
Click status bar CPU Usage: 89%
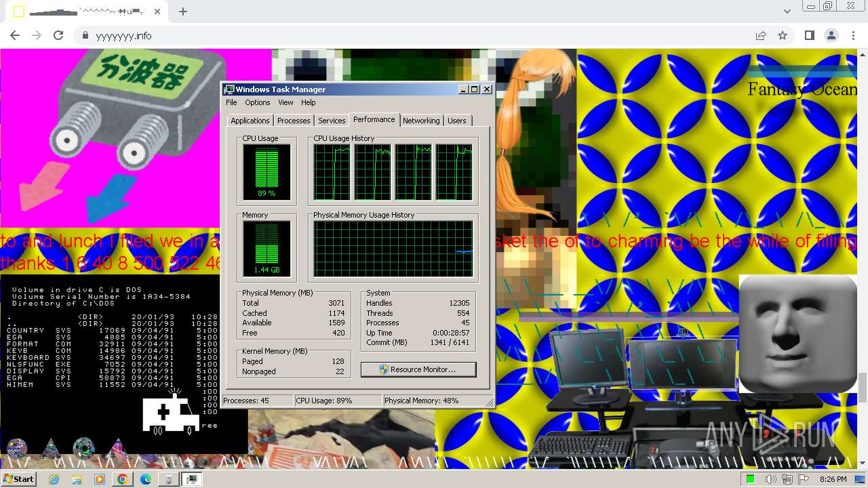point(338,401)
